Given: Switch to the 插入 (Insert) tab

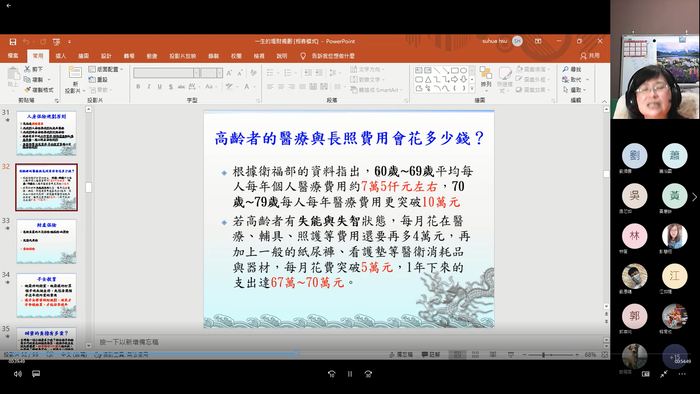Looking at the screenshot, I should tap(61, 56).
